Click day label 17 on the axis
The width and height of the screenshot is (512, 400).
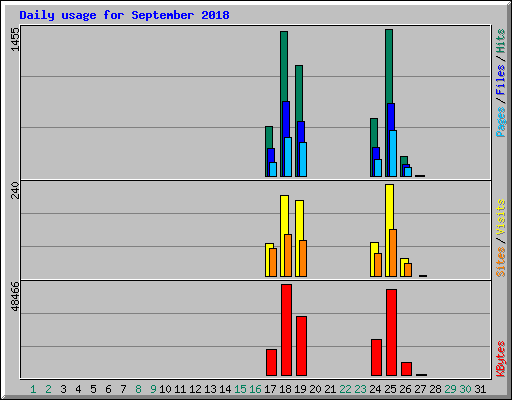(270, 389)
